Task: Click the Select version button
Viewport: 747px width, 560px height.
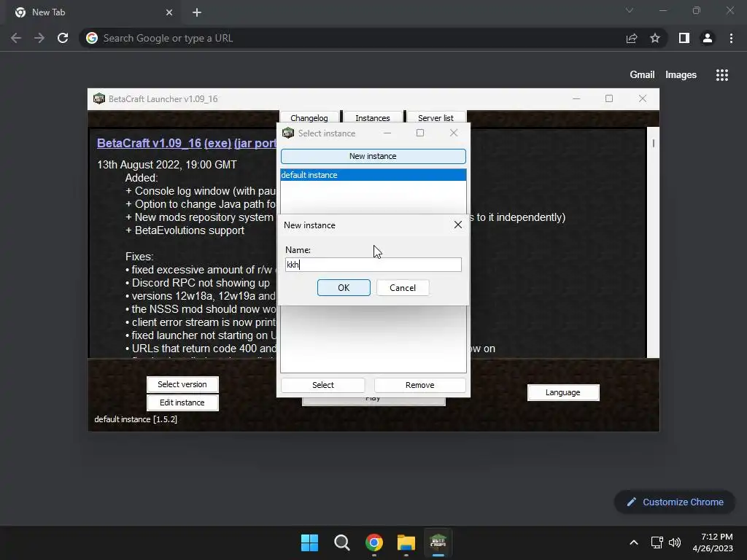Action: (182, 384)
